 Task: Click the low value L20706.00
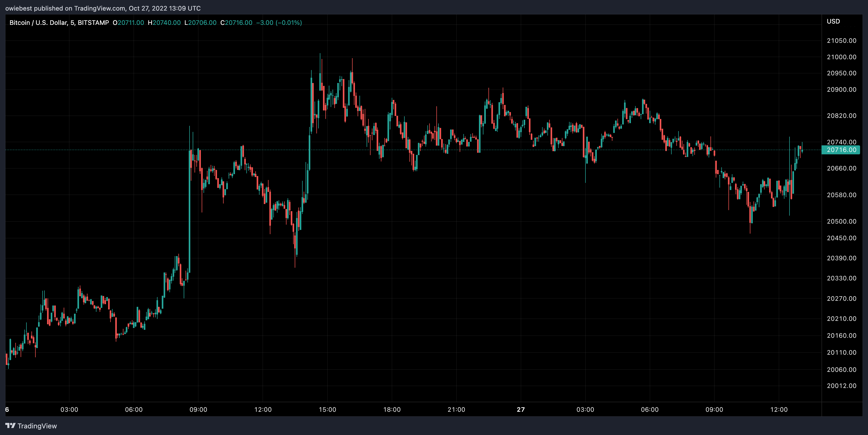[200, 22]
